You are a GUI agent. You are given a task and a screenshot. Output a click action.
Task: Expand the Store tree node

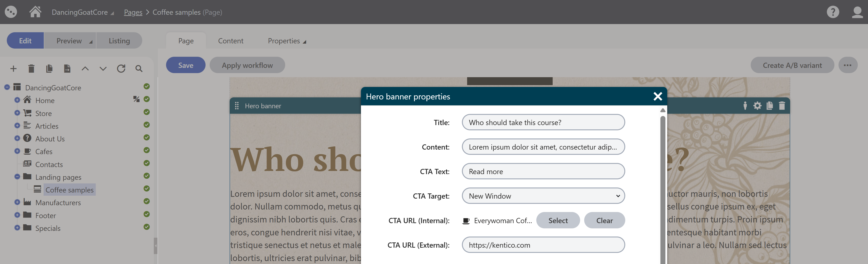17,113
